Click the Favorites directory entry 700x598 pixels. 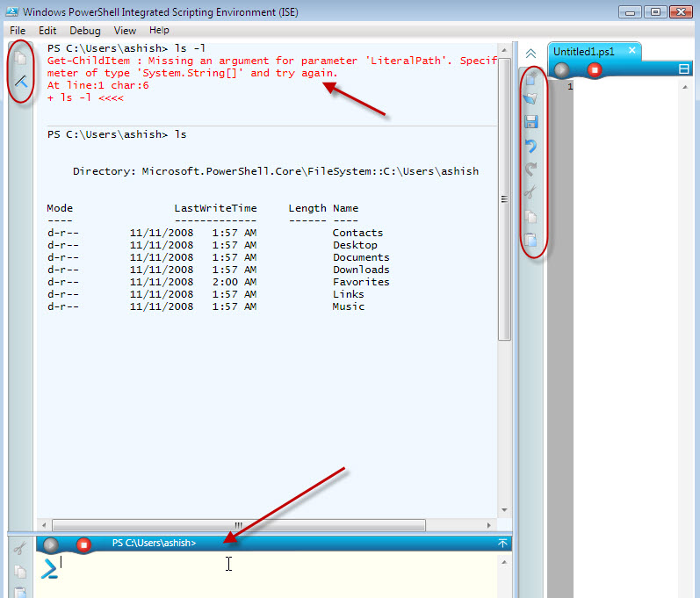coord(361,282)
